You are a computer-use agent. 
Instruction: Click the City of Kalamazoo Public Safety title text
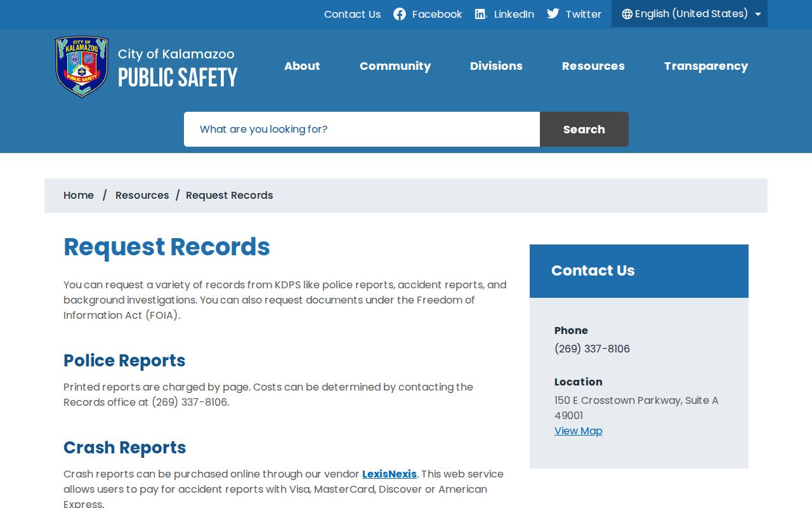(x=178, y=68)
